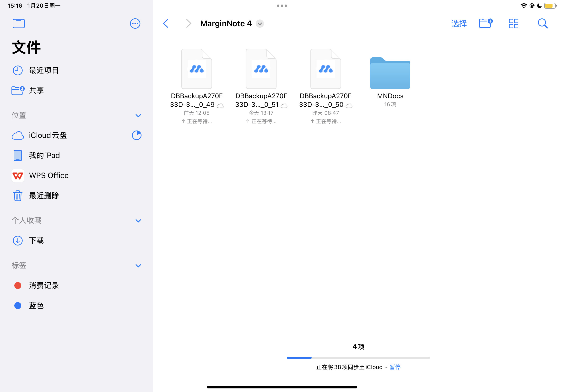Tap the battery indicator

point(550,6)
